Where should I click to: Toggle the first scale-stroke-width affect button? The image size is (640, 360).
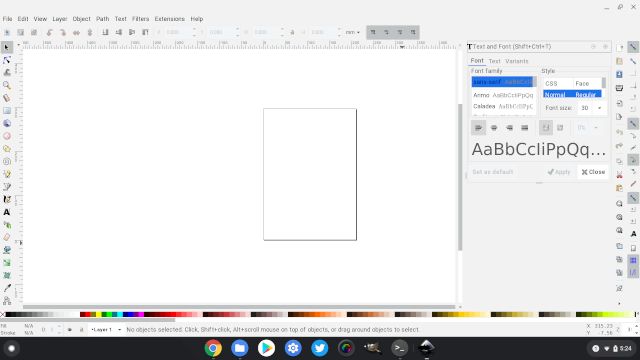[373, 32]
